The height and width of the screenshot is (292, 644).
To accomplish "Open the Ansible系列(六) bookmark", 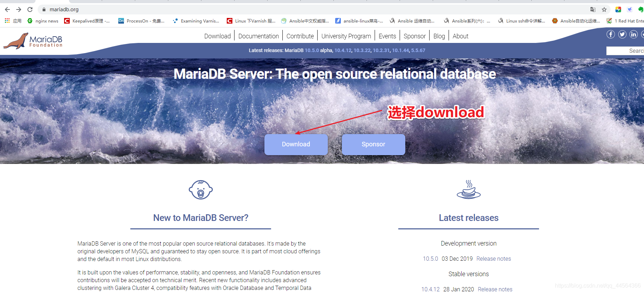I will pos(467,21).
